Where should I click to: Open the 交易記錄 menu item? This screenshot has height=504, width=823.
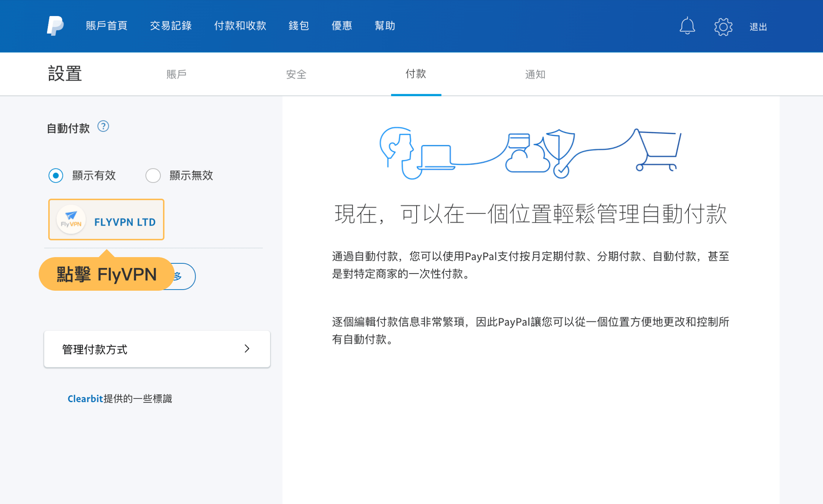pos(171,26)
